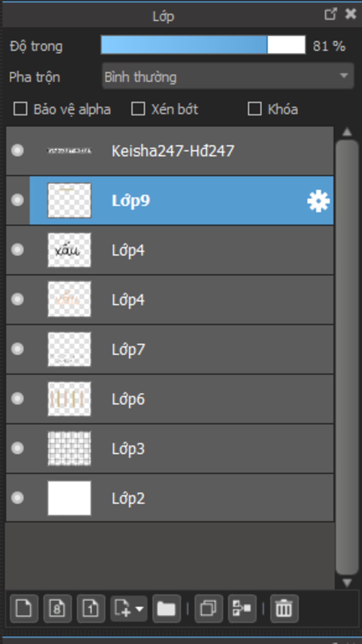Viewport: 362px width, 644px height.
Task: Hide the Lớp2 layer
Action: [17, 498]
